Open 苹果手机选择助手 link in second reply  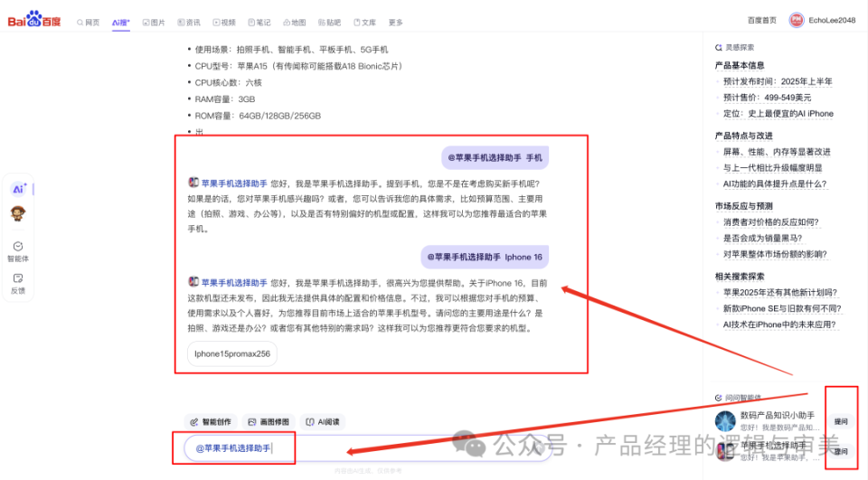coord(234,283)
